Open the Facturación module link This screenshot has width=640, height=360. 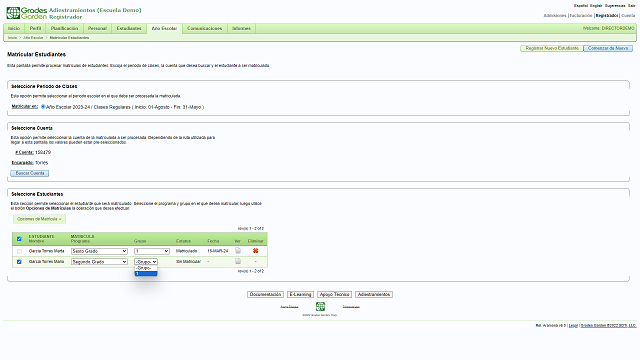580,16
